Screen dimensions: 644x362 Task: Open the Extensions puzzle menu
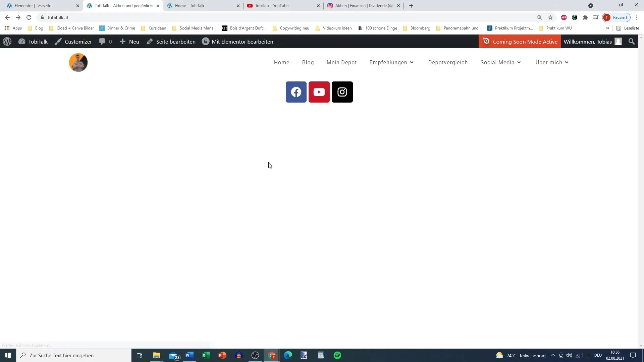[585, 17]
